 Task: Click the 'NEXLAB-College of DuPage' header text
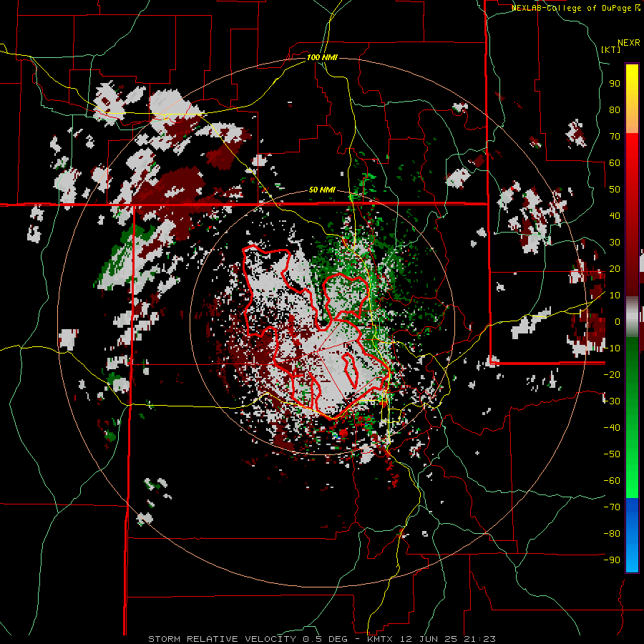[573, 8]
